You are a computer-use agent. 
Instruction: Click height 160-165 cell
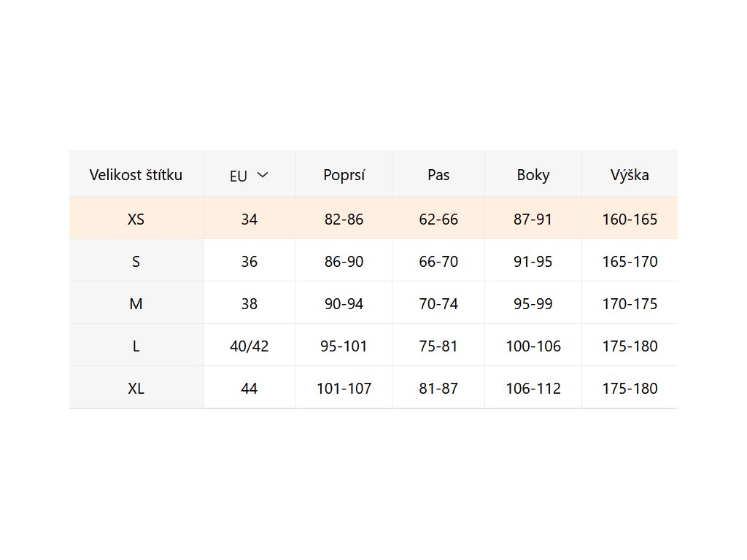click(x=630, y=219)
